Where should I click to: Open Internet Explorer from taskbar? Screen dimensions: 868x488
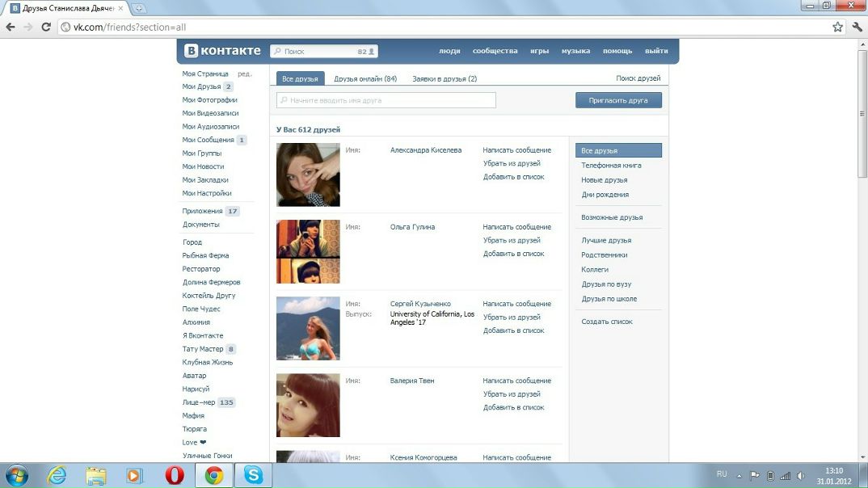57,476
